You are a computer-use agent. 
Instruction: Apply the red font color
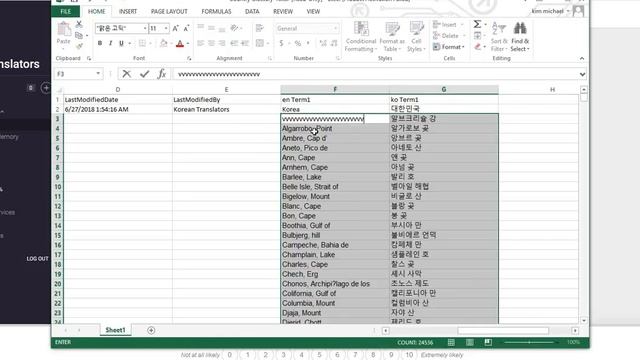[180, 43]
